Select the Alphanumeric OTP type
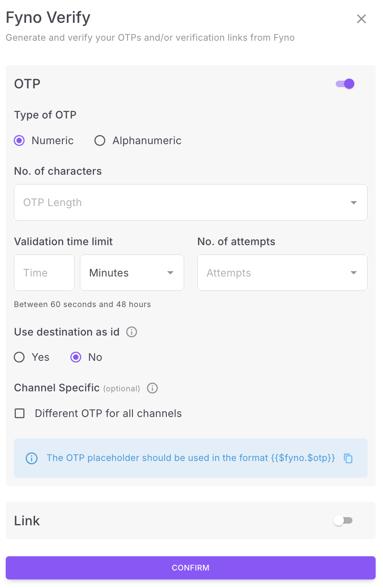The height and width of the screenshot is (588, 383). pos(100,140)
